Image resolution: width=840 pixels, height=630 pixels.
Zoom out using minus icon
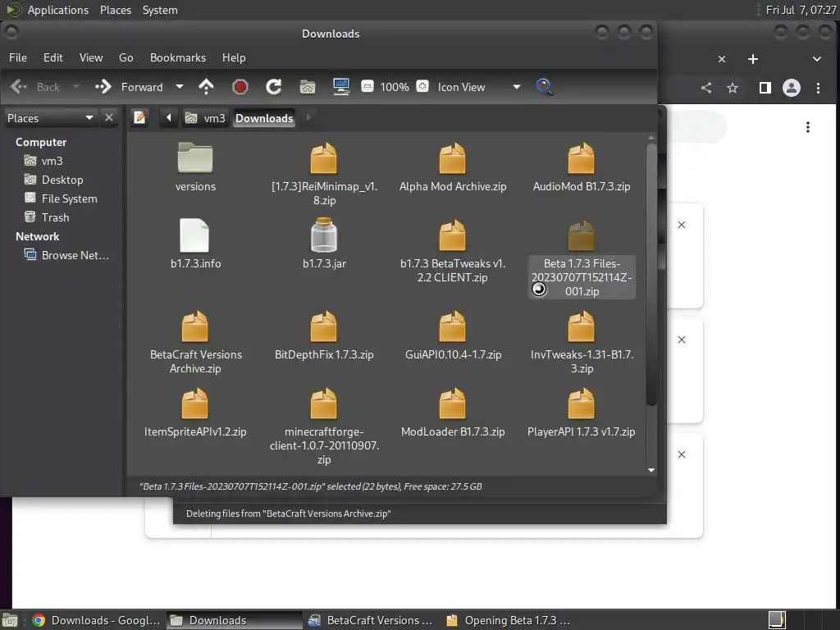pos(367,86)
